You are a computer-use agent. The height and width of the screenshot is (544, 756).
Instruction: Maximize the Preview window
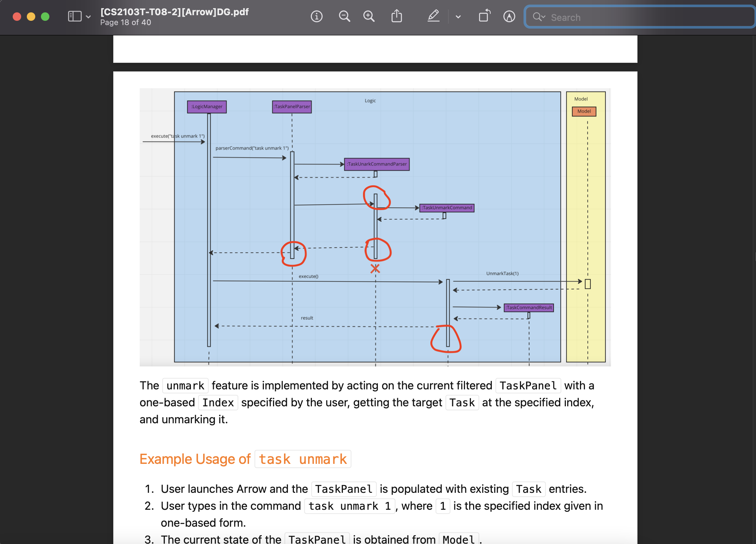(45, 17)
